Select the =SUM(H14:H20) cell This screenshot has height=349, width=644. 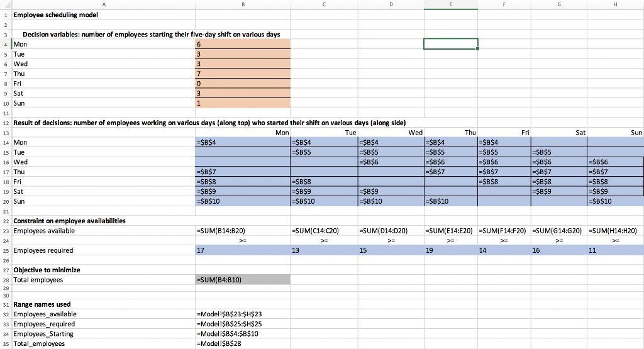615,231
